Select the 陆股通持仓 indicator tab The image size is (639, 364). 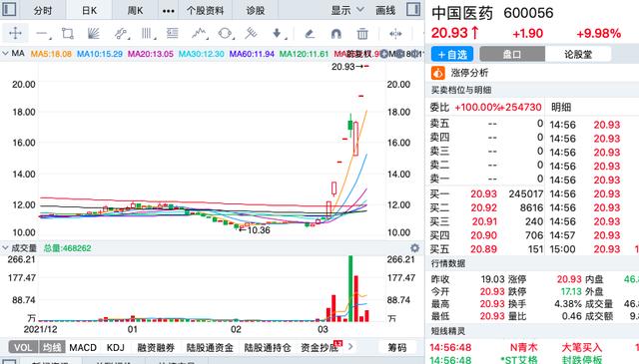point(268,347)
